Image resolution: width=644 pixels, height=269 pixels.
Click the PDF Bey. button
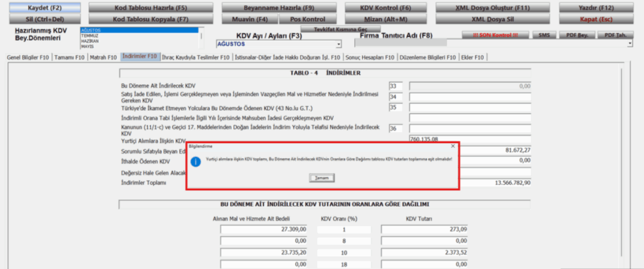tap(577, 35)
